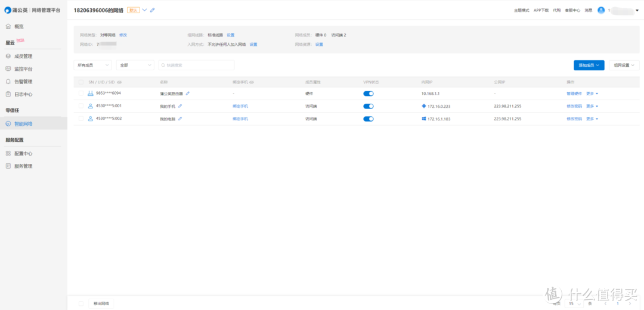The width and height of the screenshot is (644, 310).
Task: Expand the 组网设置 dropdown
Action: click(x=624, y=65)
